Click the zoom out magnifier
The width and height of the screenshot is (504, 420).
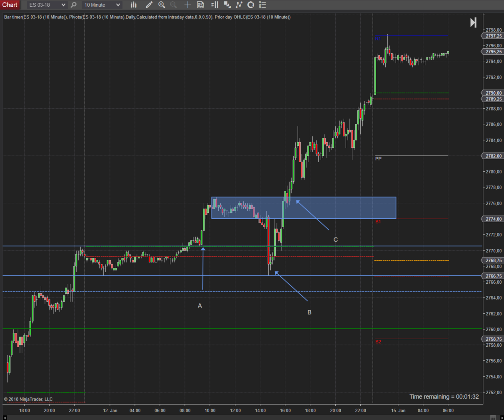click(173, 5)
